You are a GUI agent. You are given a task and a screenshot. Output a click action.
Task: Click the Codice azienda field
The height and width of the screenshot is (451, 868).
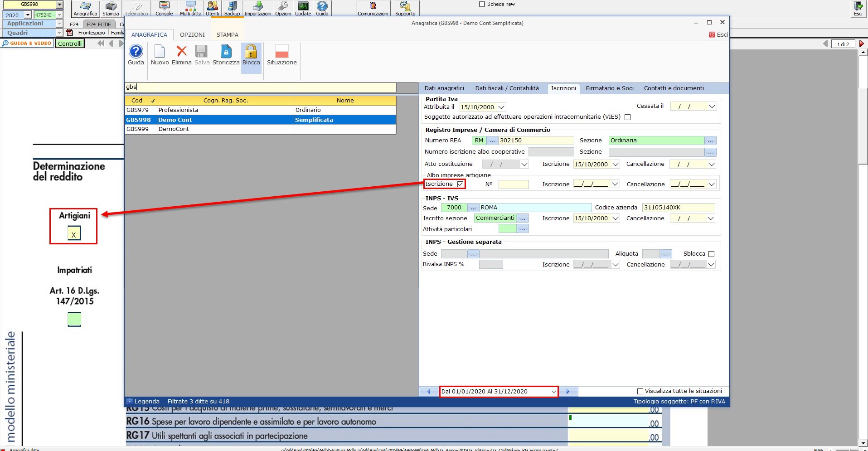679,208
